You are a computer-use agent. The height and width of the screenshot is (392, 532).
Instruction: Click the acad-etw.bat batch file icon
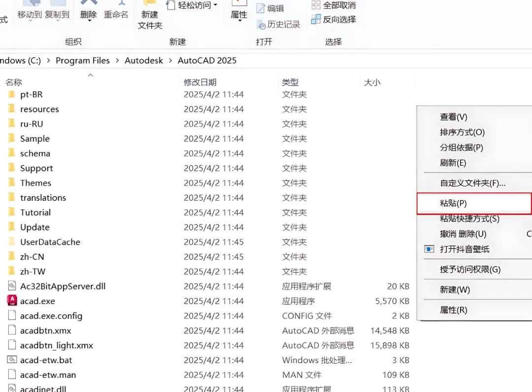(12, 360)
